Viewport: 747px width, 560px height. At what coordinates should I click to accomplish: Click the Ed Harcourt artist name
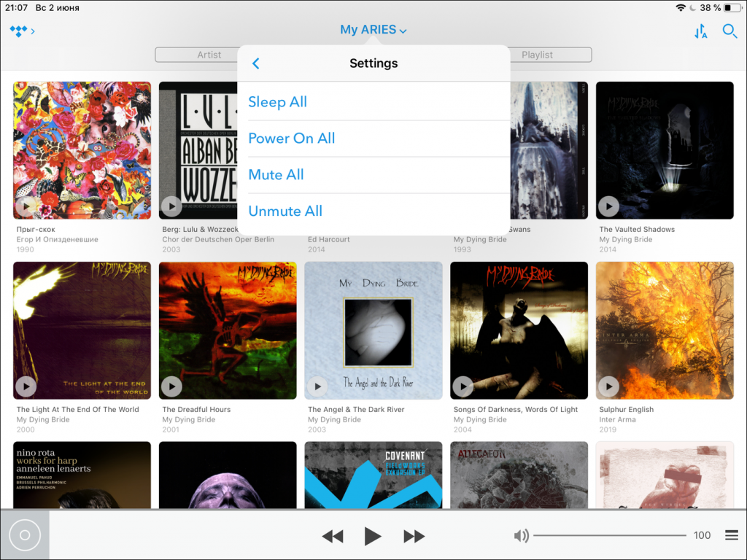329,239
